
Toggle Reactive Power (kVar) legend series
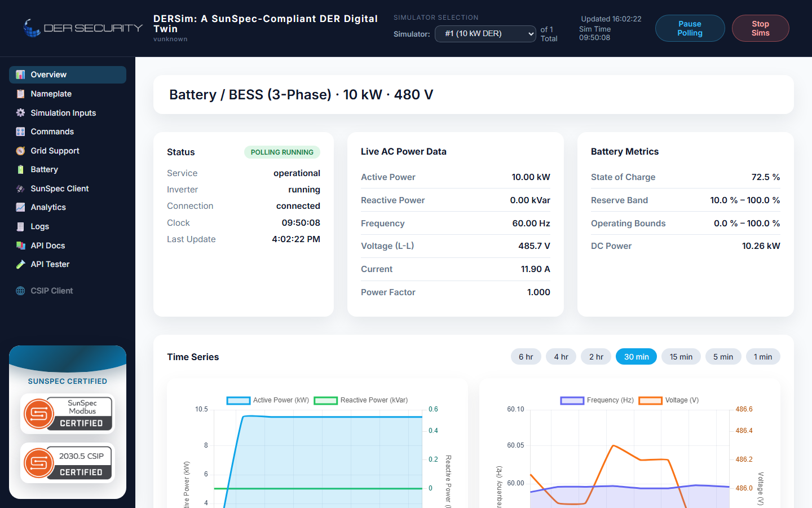tap(361, 400)
